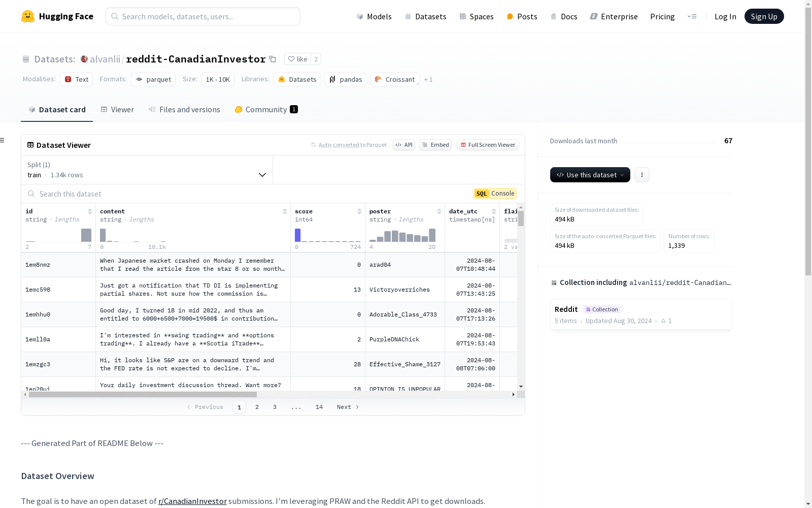Sort by the poster column arrows

click(x=439, y=211)
